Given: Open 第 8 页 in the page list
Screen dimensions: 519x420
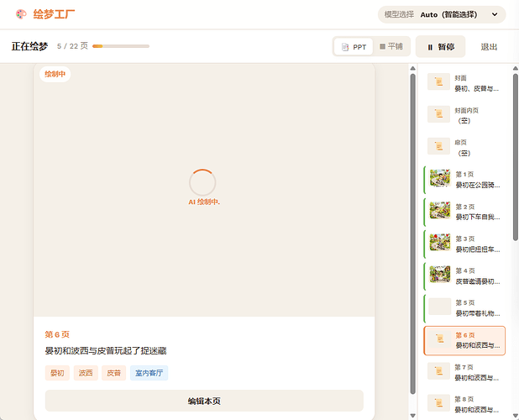Looking at the screenshot, I should click(464, 404).
